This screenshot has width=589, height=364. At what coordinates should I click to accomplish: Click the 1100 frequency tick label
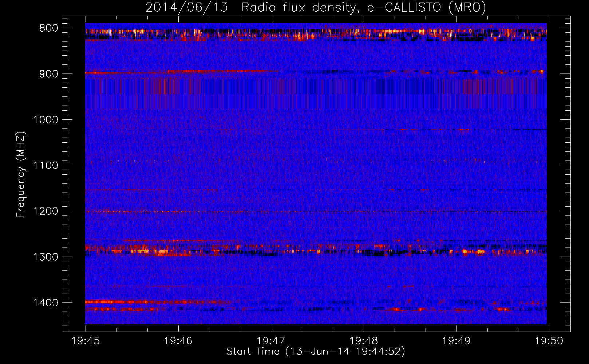46,166
